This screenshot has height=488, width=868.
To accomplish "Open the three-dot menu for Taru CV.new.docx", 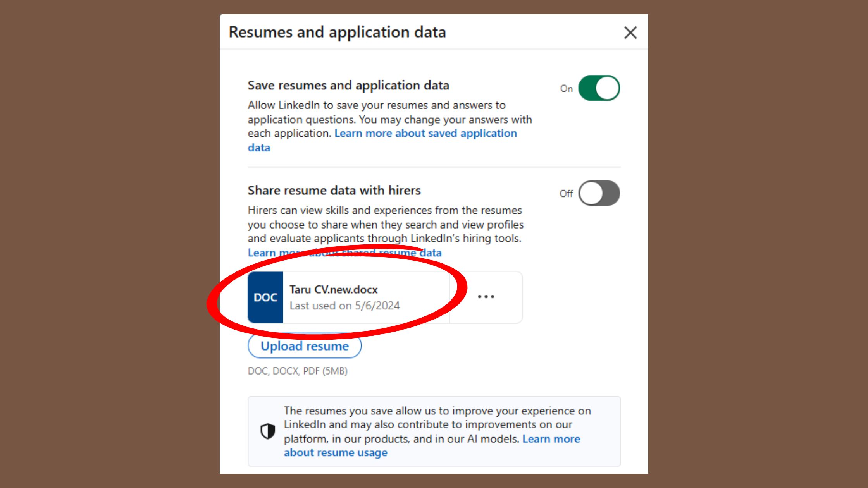I will (486, 297).
